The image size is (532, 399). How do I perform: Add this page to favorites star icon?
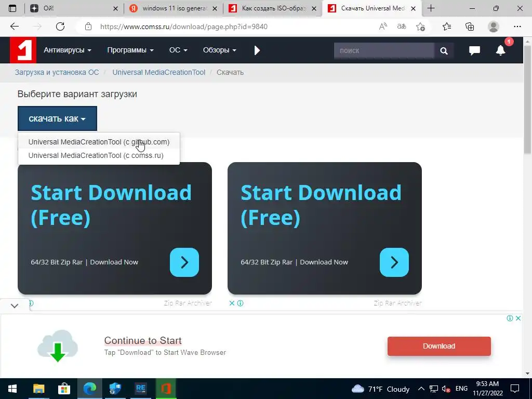click(x=420, y=26)
